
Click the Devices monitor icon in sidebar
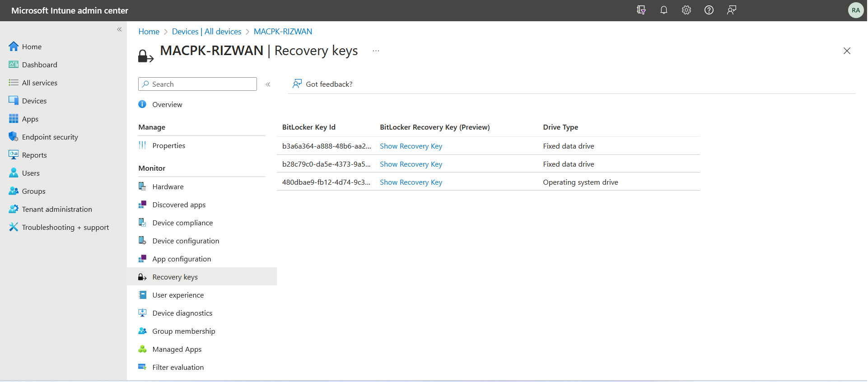click(x=14, y=100)
